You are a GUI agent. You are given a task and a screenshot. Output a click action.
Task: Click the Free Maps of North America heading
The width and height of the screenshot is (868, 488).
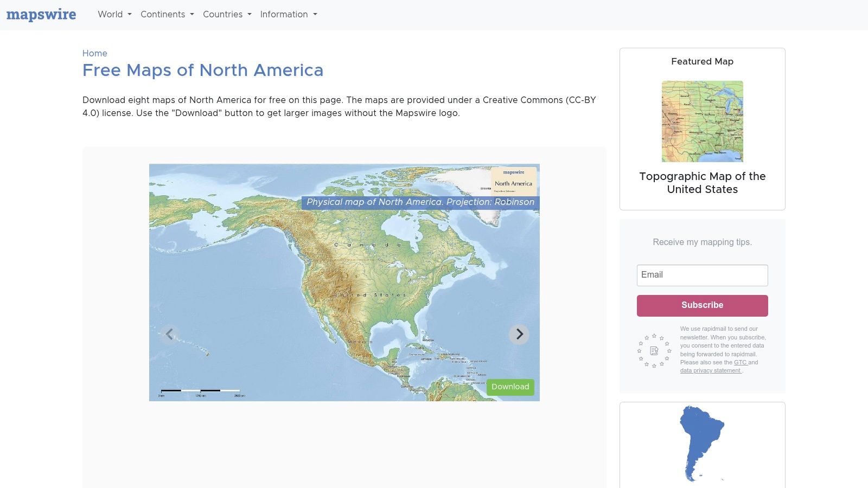tap(203, 70)
